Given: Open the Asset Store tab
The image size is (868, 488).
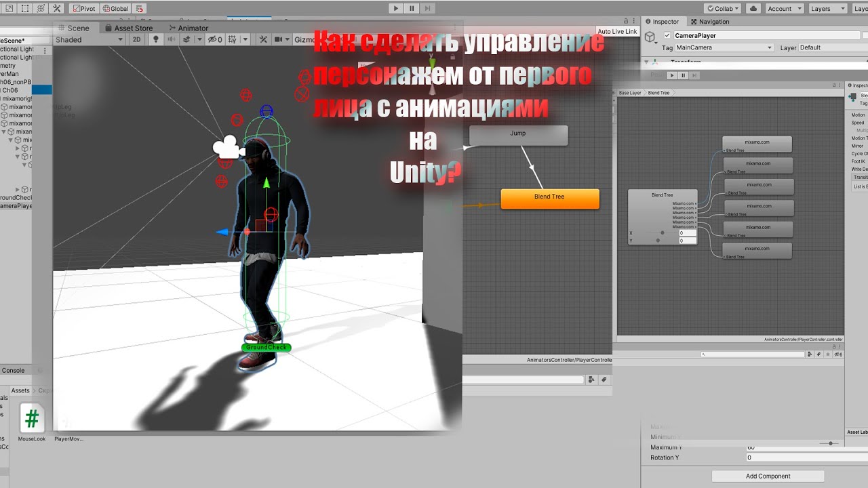Looking at the screenshot, I should tap(128, 28).
